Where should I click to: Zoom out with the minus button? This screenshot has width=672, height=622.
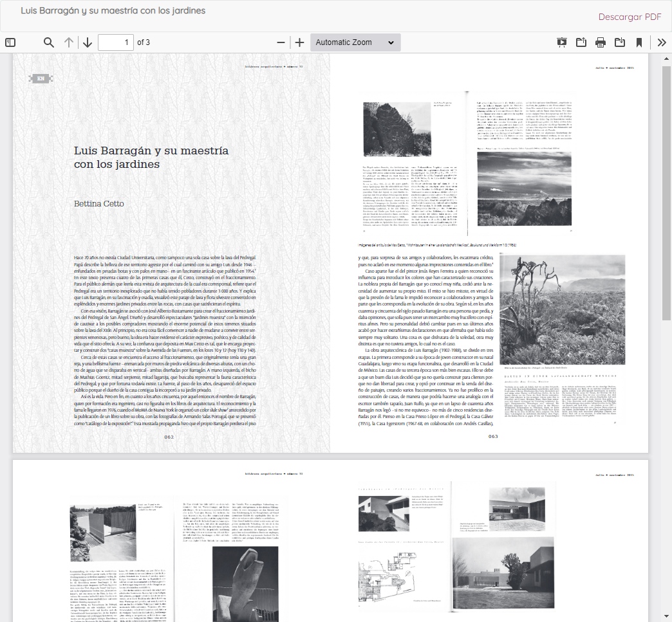281,42
